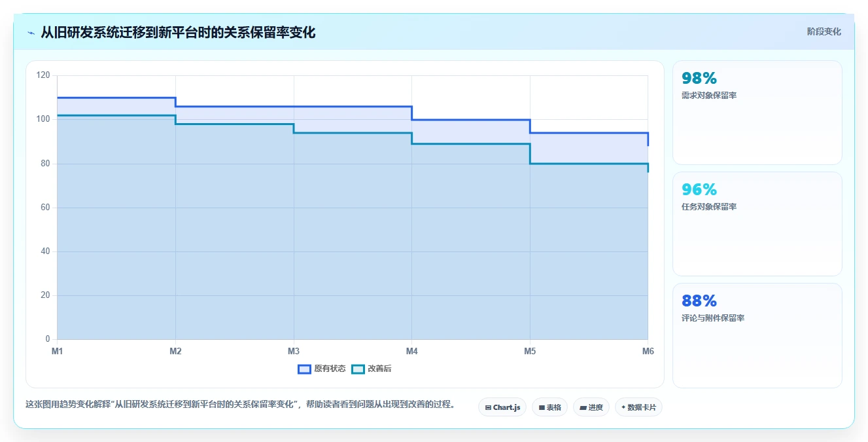This screenshot has width=868, height=442.
Task: Click the M2 axis label
Action: pyautogui.click(x=175, y=352)
